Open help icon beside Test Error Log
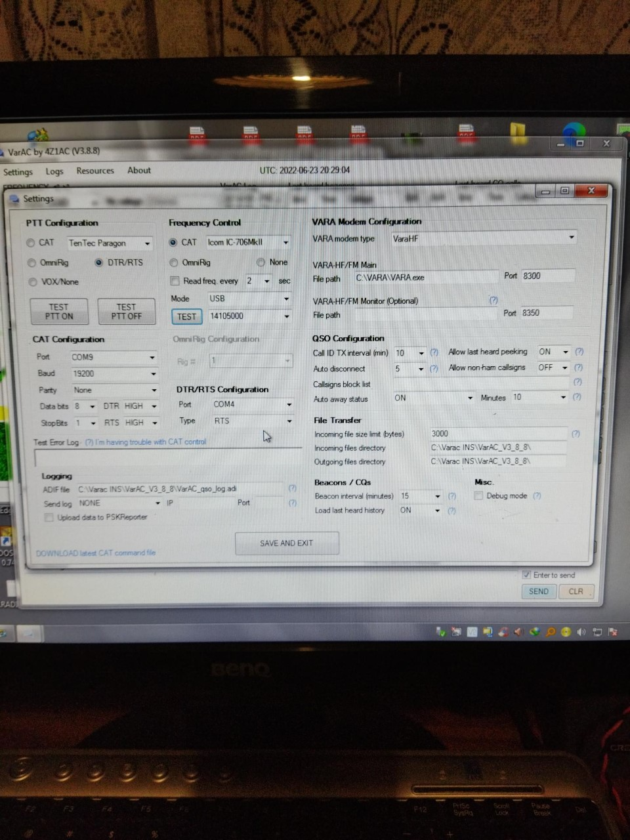The width and height of the screenshot is (630, 840). click(x=89, y=442)
